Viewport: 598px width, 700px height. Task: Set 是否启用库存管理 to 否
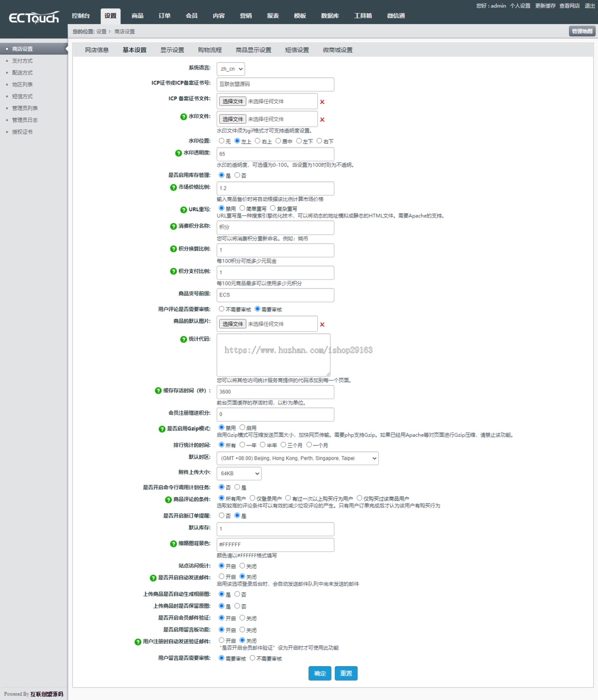pyautogui.click(x=237, y=175)
